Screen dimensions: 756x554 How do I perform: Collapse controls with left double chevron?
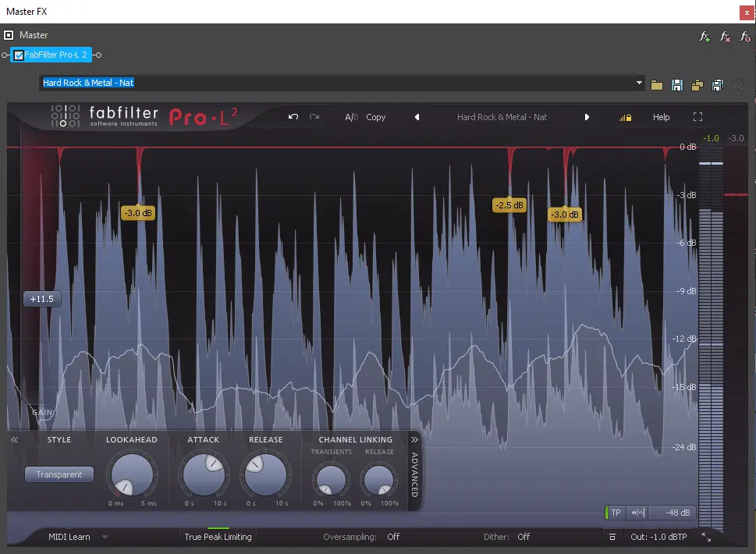[15, 440]
